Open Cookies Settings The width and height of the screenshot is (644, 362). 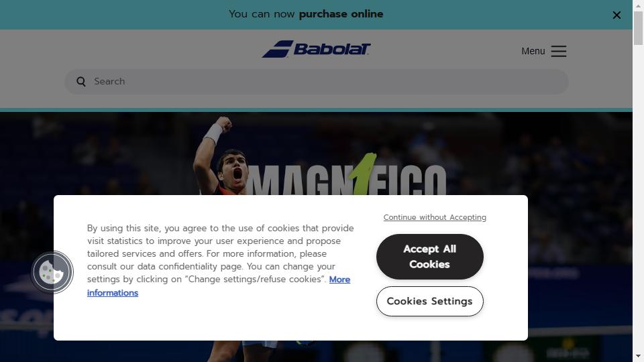(x=429, y=301)
